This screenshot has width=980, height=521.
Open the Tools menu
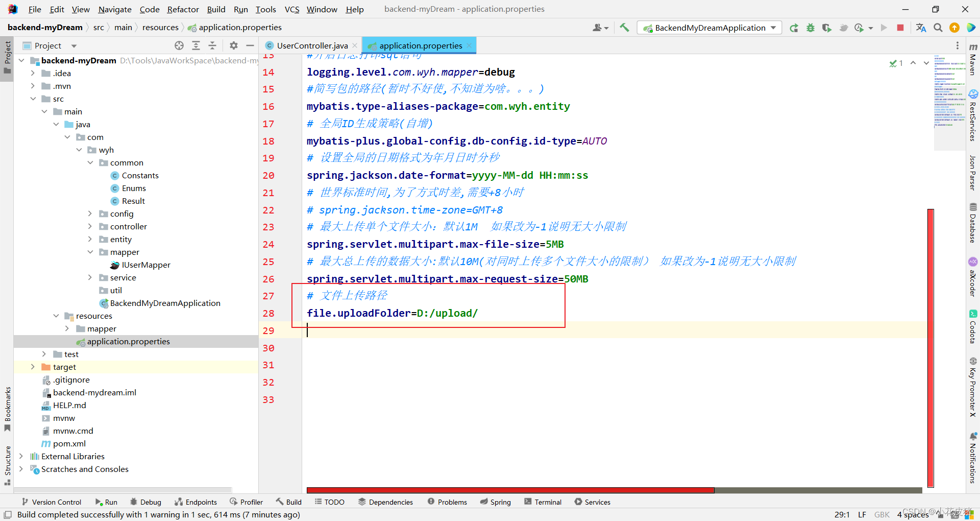265,9
